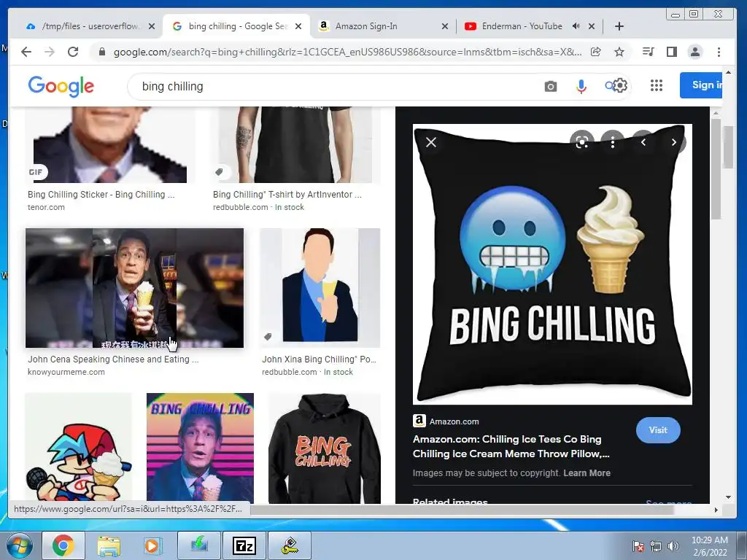Open 7-Zip from the taskbar
The width and height of the screenshot is (747, 560).
(244, 545)
